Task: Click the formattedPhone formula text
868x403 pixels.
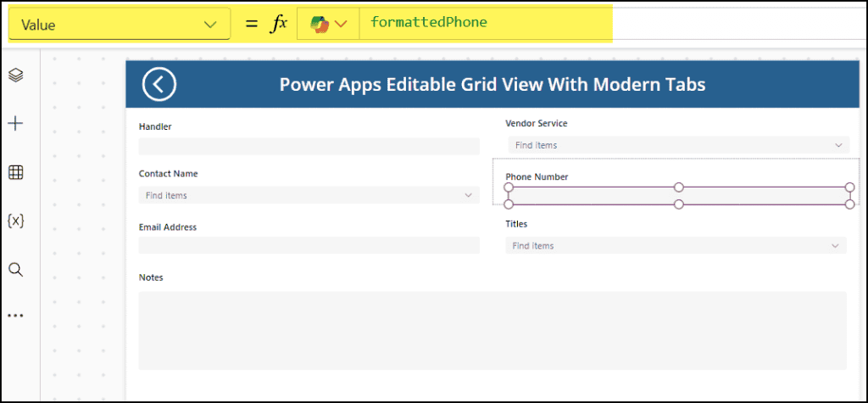Action: point(428,23)
